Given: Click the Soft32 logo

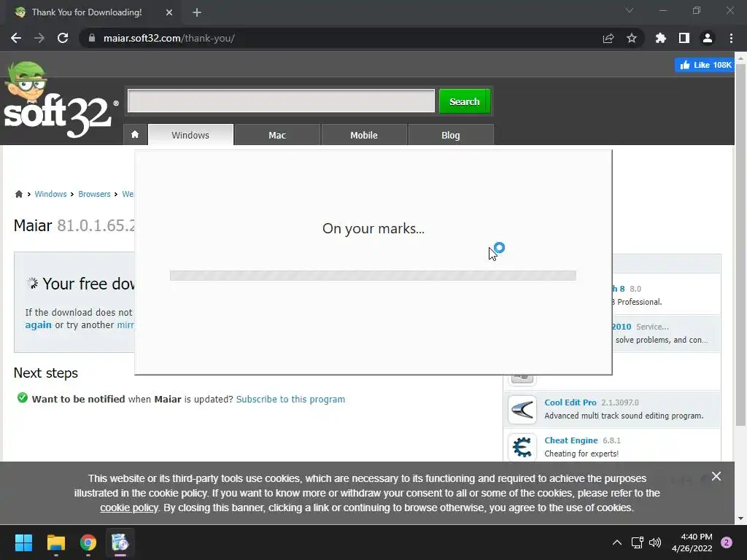Looking at the screenshot, I should click(x=61, y=100).
